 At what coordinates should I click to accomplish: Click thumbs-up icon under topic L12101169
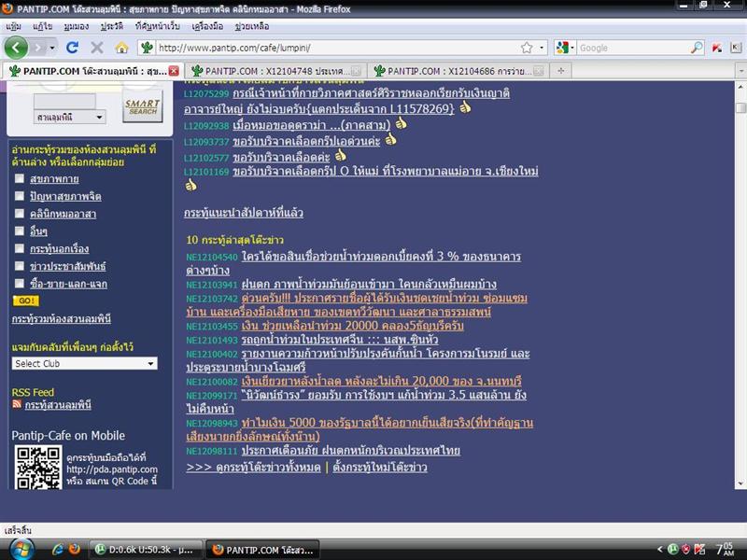191,185
